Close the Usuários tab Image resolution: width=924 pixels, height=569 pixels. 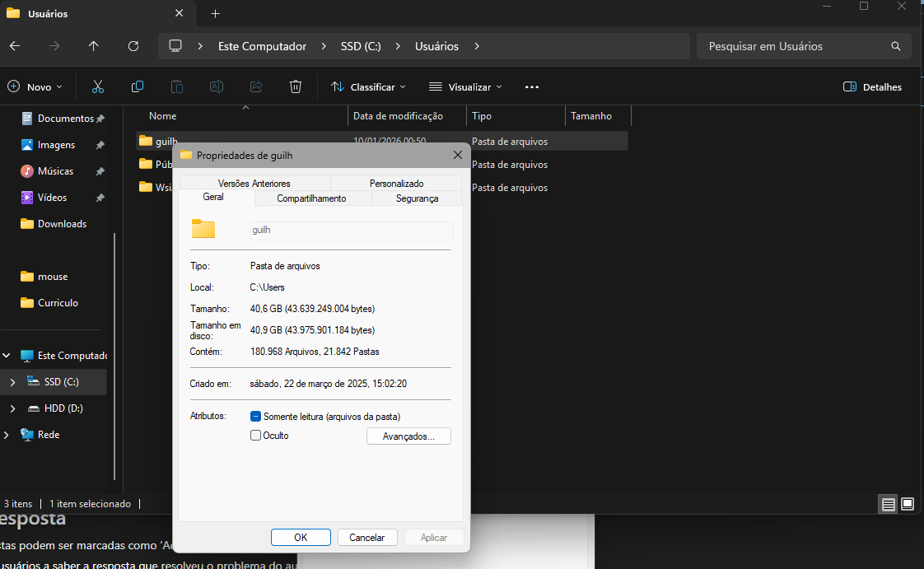pos(180,13)
